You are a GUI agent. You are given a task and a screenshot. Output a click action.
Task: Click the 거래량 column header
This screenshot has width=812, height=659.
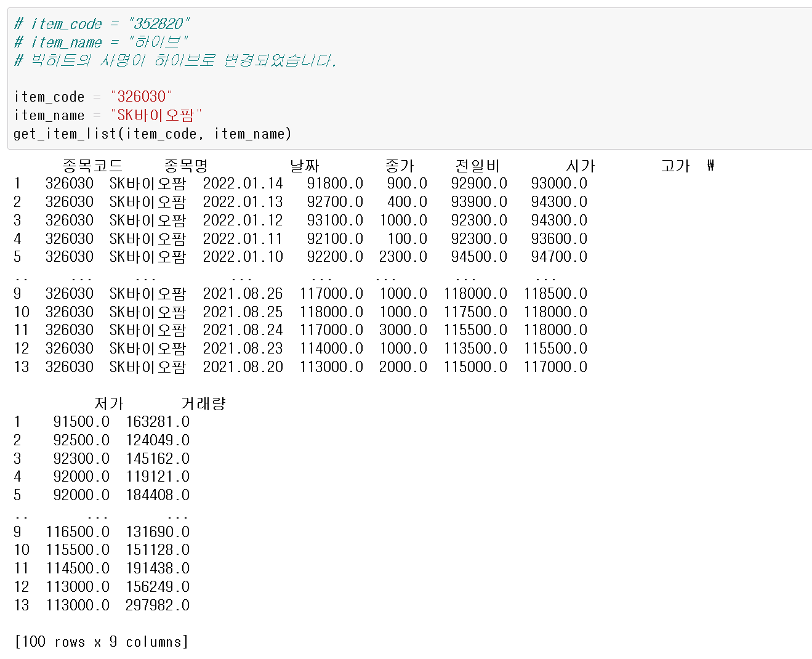click(203, 403)
